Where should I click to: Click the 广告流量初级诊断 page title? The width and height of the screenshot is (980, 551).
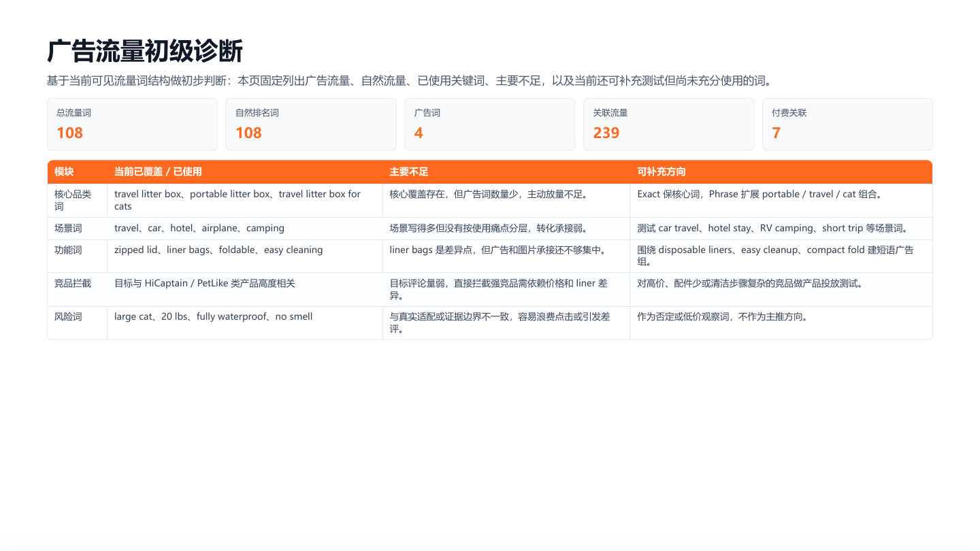145,52
